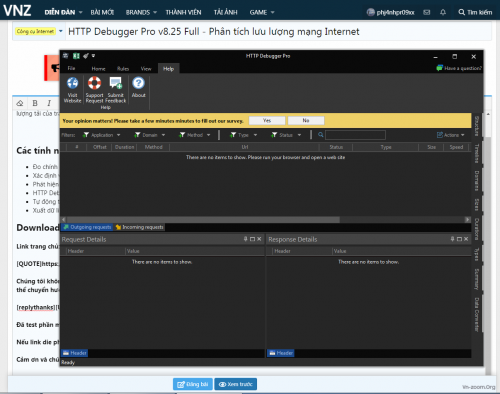The width and height of the screenshot is (500, 394).
Task: Click the clear broom icon in title bar
Action: [x=86, y=56]
